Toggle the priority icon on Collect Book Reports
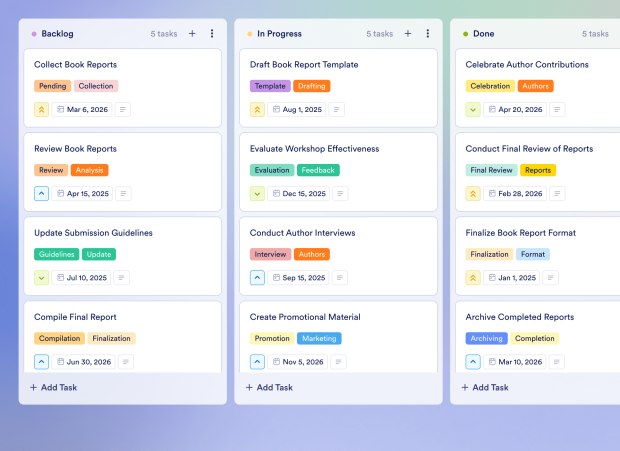 [x=41, y=110]
